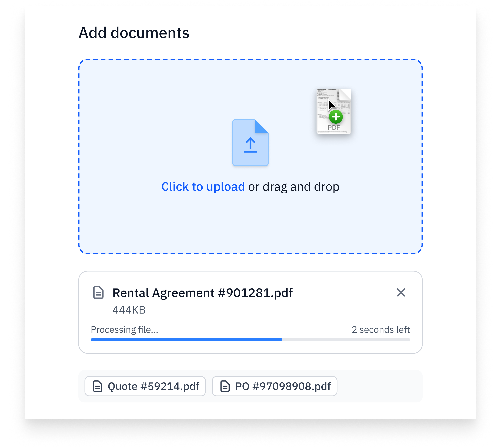Click the unfilled gray part of progress bar
The image size is (501, 448).
pos(346,340)
